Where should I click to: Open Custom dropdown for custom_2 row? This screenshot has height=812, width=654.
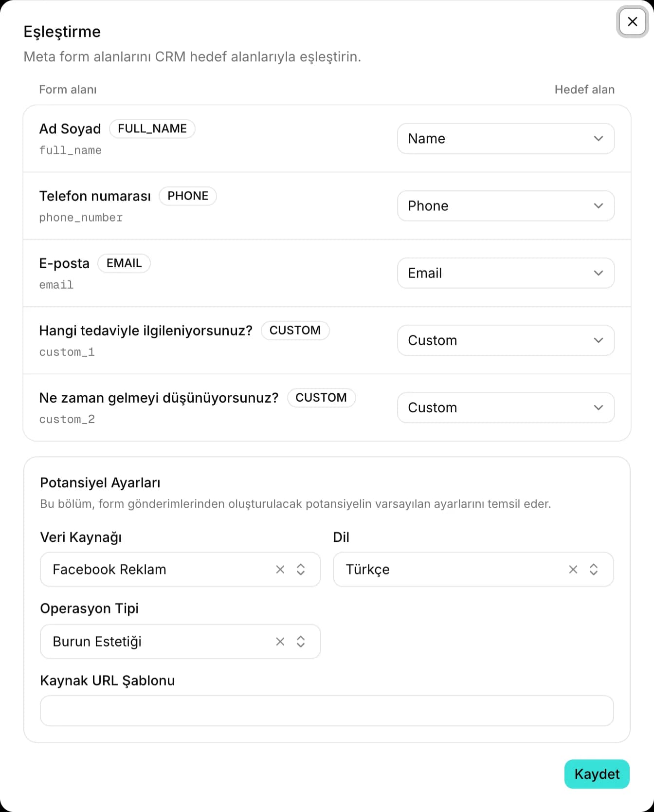coord(506,407)
